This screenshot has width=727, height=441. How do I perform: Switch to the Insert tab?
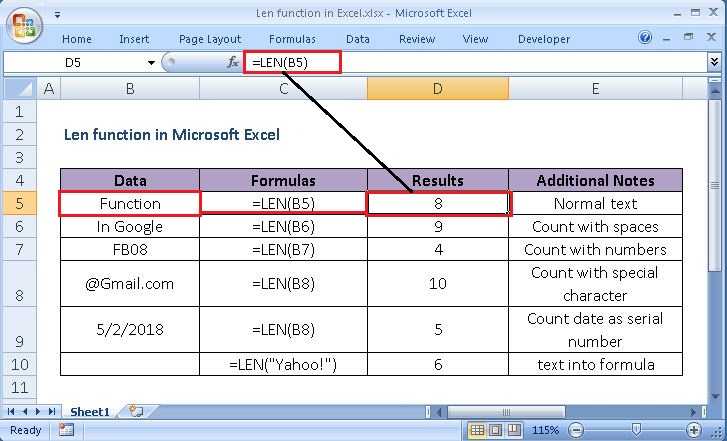coord(134,39)
